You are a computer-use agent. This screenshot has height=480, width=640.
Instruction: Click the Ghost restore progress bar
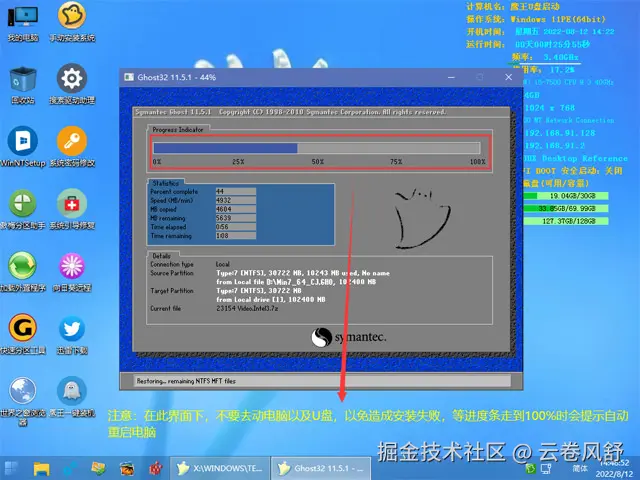tap(317, 148)
